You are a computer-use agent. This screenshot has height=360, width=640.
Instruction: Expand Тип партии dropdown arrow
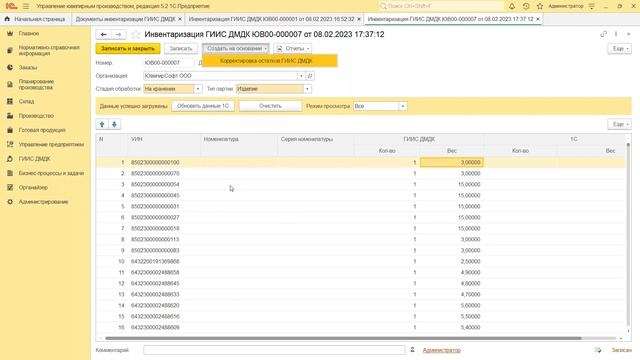pos(307,89)
